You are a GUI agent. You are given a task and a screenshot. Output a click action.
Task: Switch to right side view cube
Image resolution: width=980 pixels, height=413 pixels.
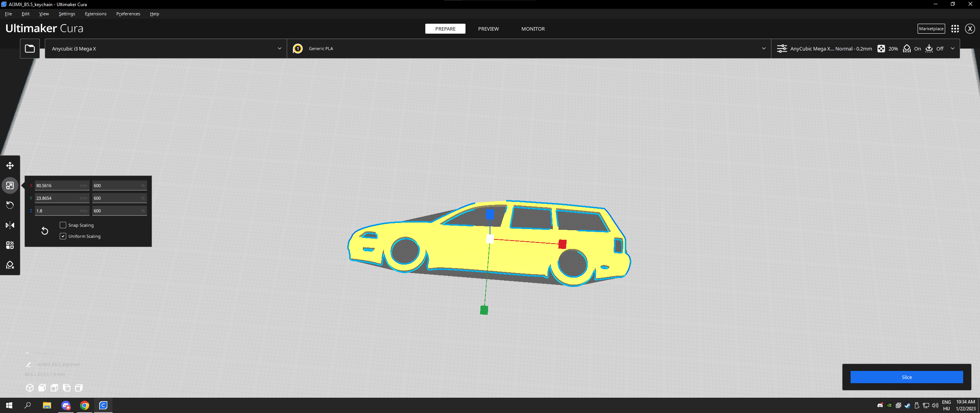click(x=79, y=388)
